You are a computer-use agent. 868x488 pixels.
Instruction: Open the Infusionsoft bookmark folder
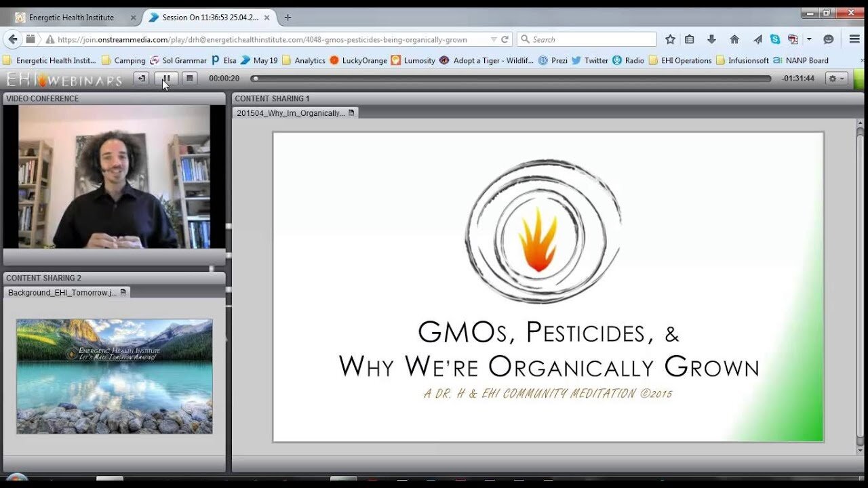pos(743,60)
